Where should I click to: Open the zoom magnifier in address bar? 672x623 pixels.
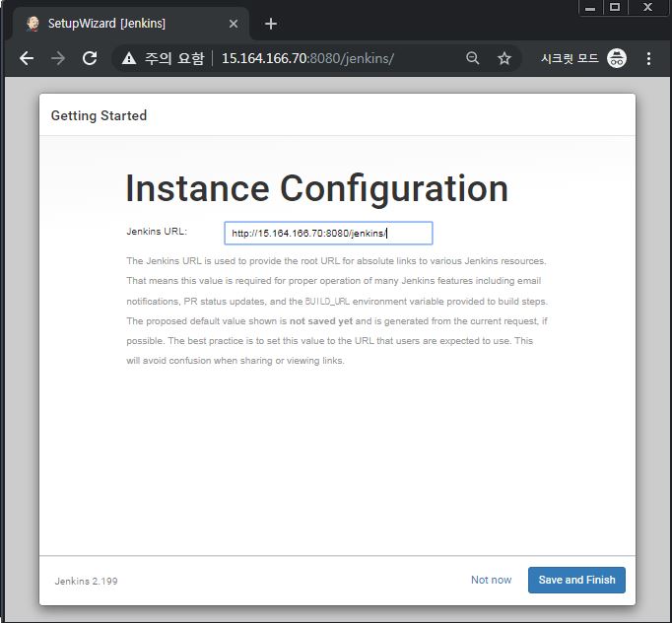[472, 58]
